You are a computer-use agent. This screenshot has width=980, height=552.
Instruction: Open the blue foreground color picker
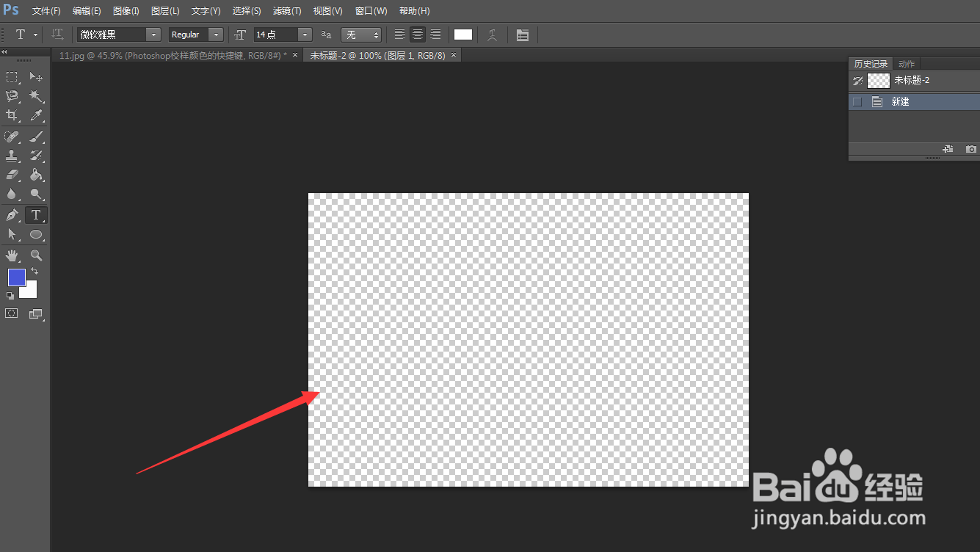17,277
